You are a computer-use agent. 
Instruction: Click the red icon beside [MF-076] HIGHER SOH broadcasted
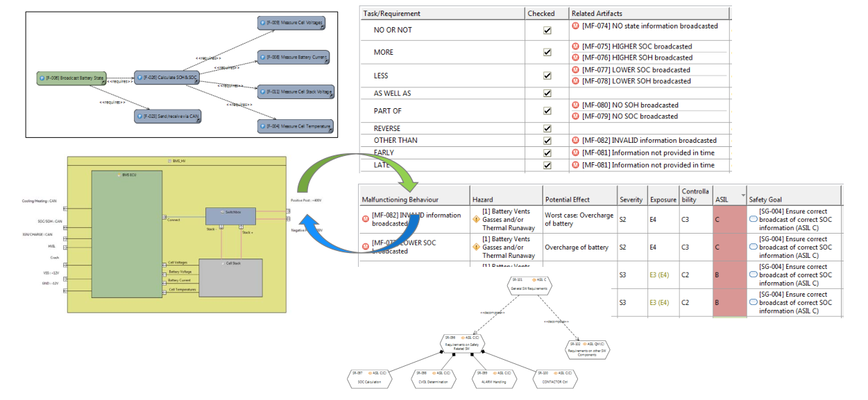click(x=575, y=58)
